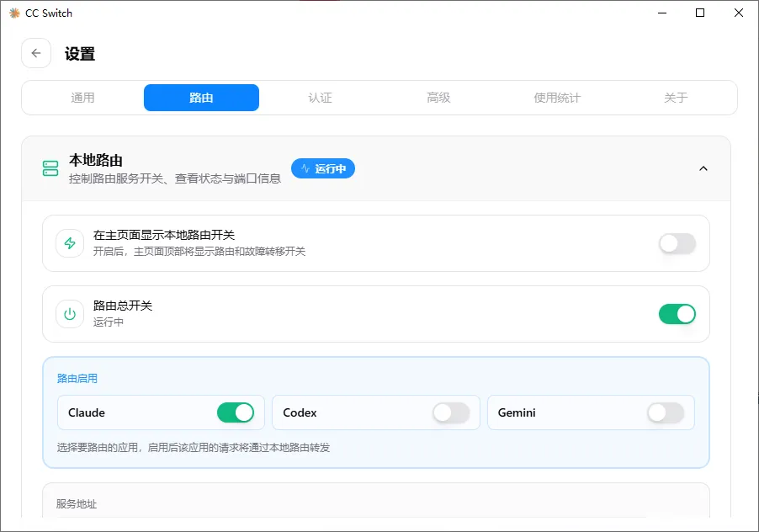Open the 高级 tab
Image resolution: width=759 pixels, height=532 pixels.
[438, 98]
